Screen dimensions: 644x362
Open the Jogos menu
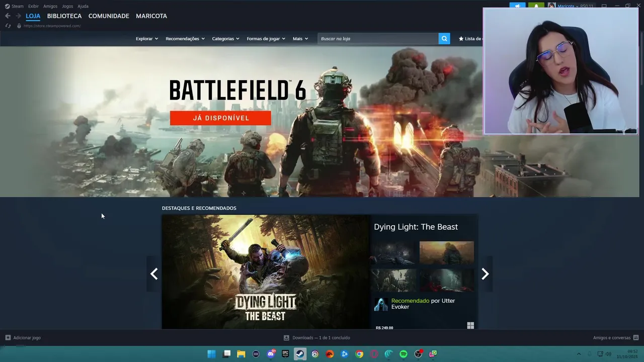[x=67, y=6]
